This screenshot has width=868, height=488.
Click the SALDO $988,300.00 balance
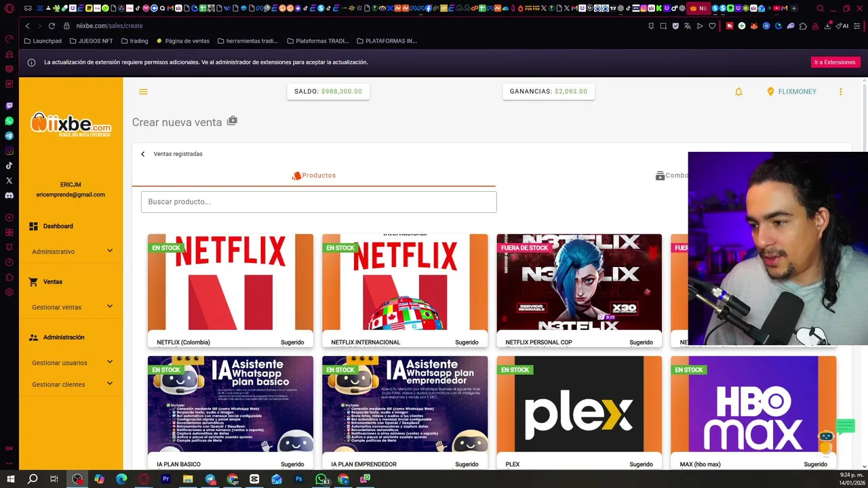point(328,91)
